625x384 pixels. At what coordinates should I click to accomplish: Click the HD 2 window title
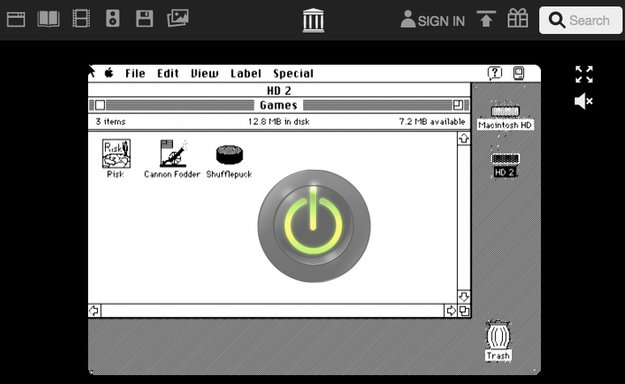coord(279,91)
